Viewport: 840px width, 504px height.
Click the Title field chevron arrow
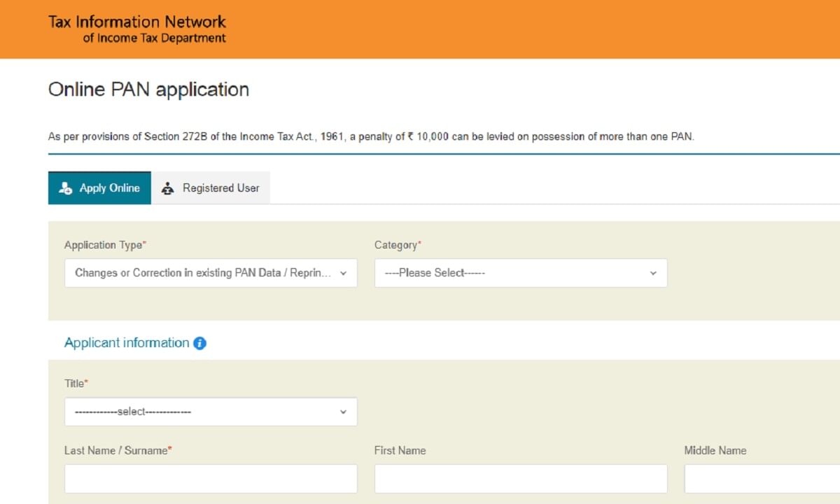tap(343, 412)
